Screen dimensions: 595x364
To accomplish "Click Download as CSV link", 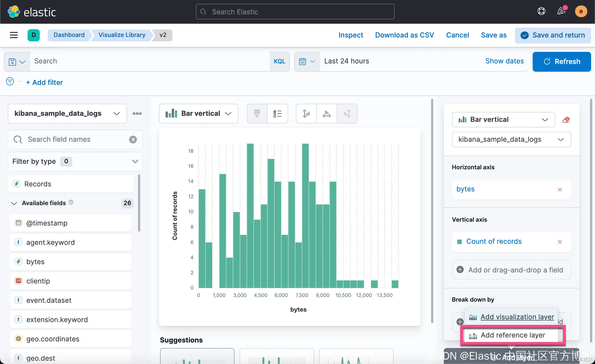I will click(404, 35).
